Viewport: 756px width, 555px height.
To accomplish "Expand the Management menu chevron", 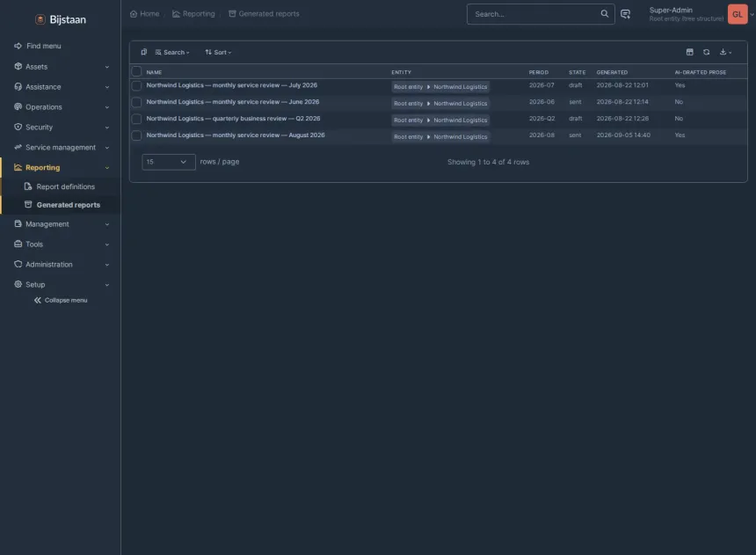I will tap(107, 224).
